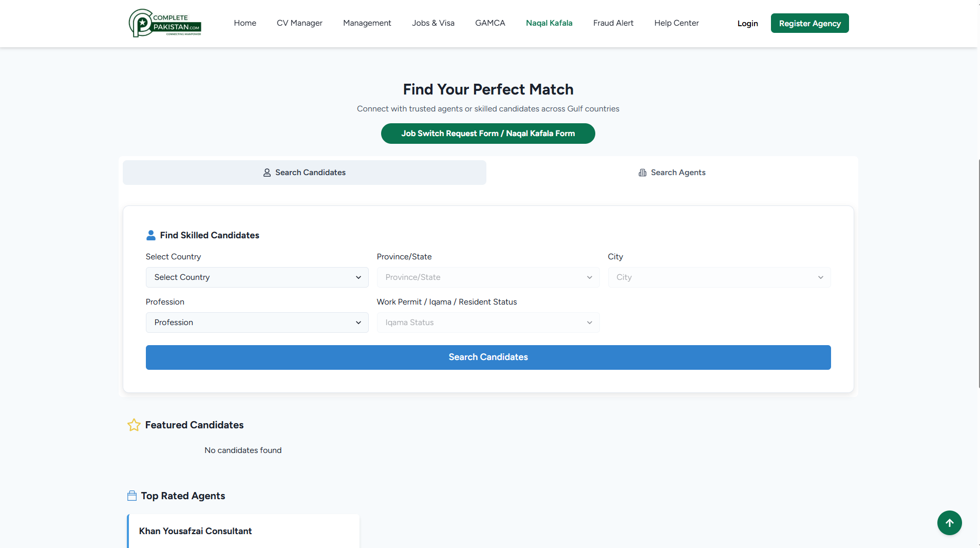Open the Job Switch Request Form button

[487, 134]
